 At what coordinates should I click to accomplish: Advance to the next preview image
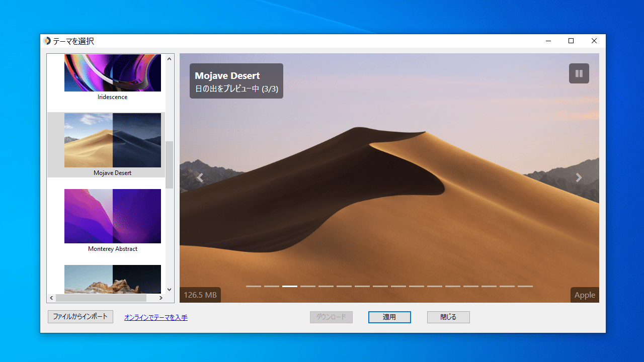(579, 177)
